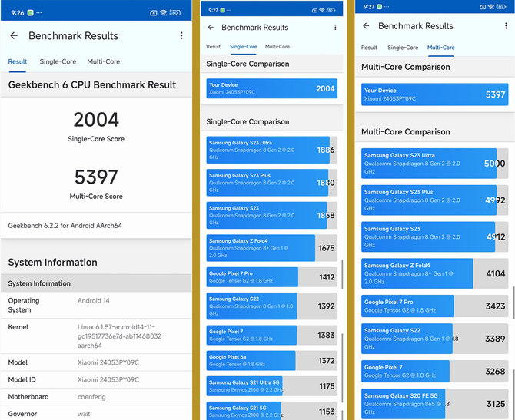This screenshot has height=420, width=515.
Task: Open three-dot menu in left Result screen
Action: (181, 35)
